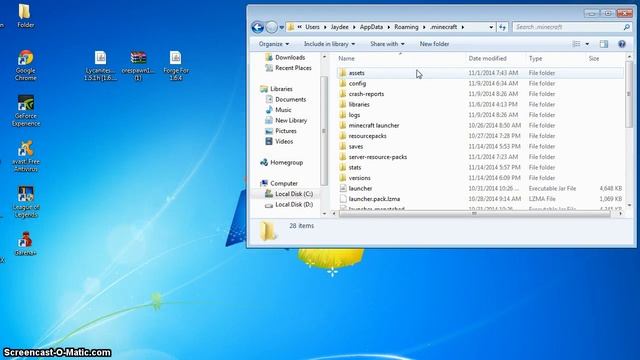Viewport: 640px width, 360px height.
Task: Go to Users in the address path
Action: (312, 27)
